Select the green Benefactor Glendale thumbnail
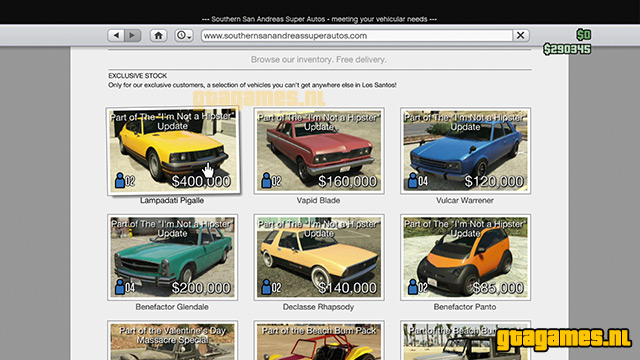Screen dimensions: 640x360 pos(172,258)
